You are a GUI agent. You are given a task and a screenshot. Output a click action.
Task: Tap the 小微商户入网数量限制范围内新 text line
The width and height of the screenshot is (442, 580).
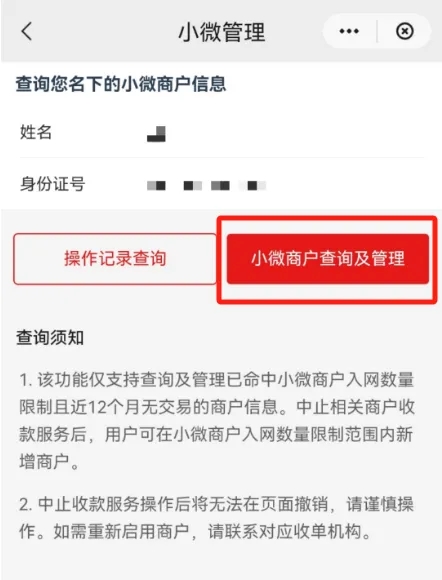point(293,435)
